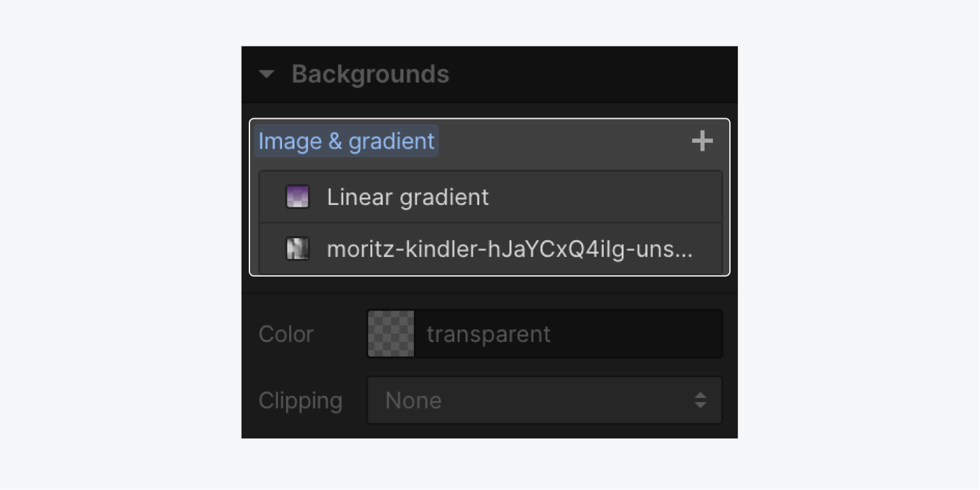The width and height of the screenshot is (980, 490).
Task: Click the Clipping stepper arrows icon
Action: (701, 400)
